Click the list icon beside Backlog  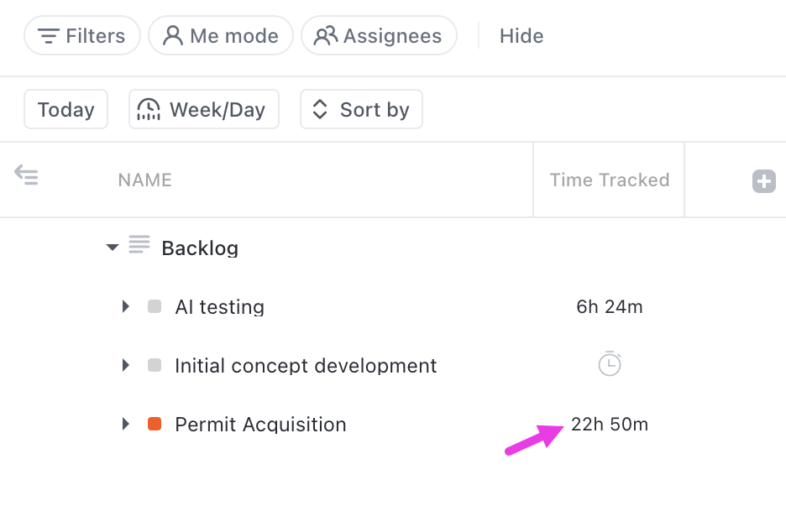click(139, 245)
